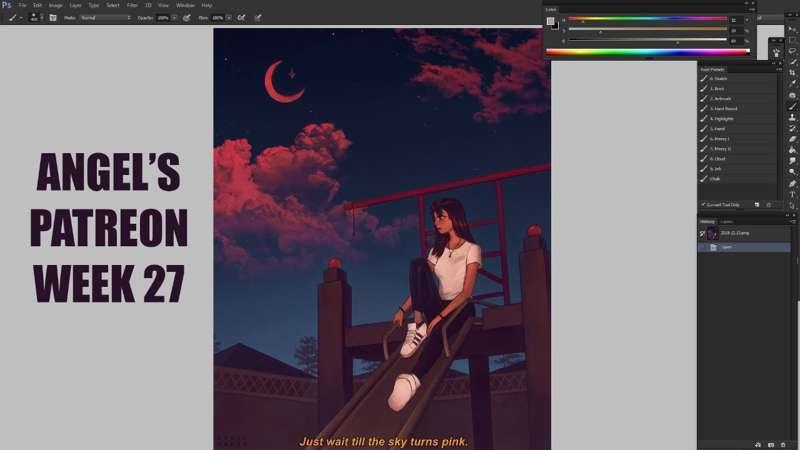Choose the 7. Messy II preset
This screenshot has height=450, width=800.
pos(738,148)
